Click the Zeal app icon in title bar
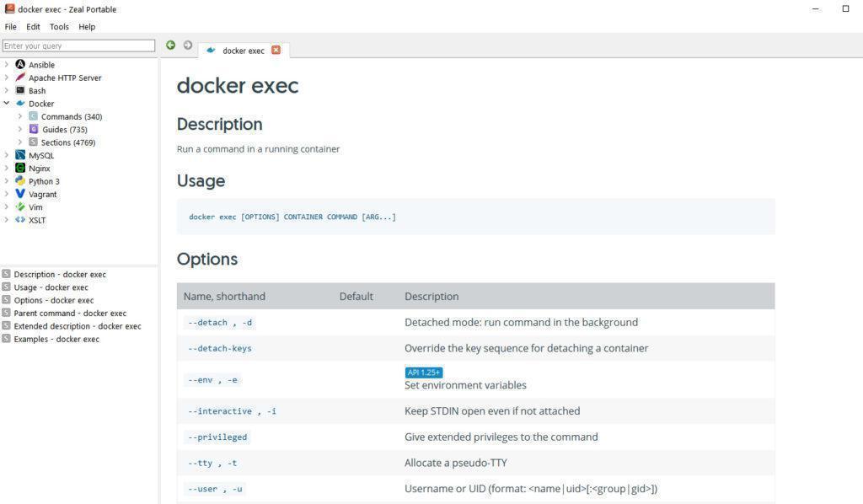 tap(9, 8)
